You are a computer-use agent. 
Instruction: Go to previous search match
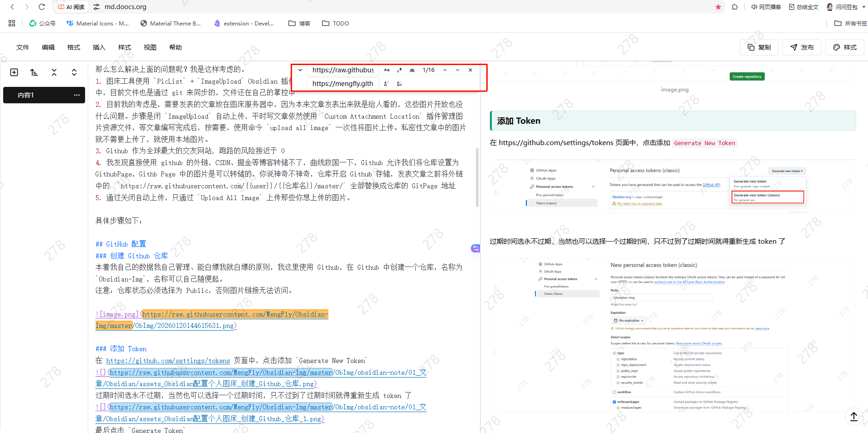(445, 70)
